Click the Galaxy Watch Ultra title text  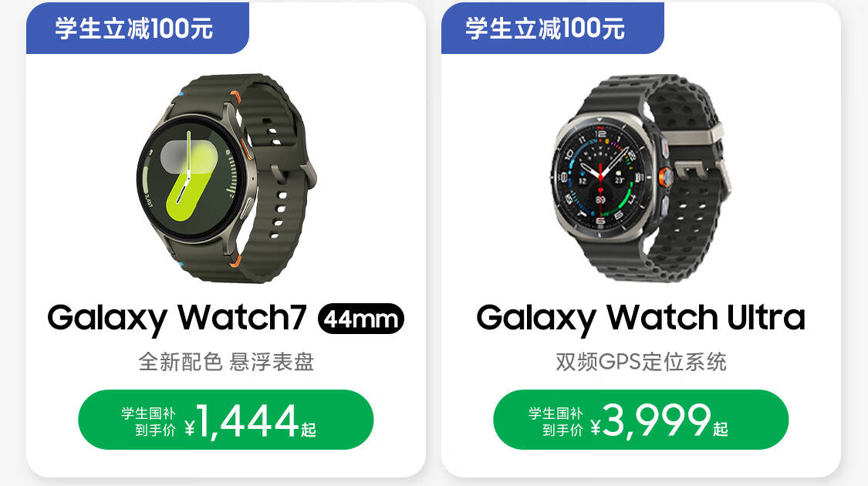click(x=640, y=318)
